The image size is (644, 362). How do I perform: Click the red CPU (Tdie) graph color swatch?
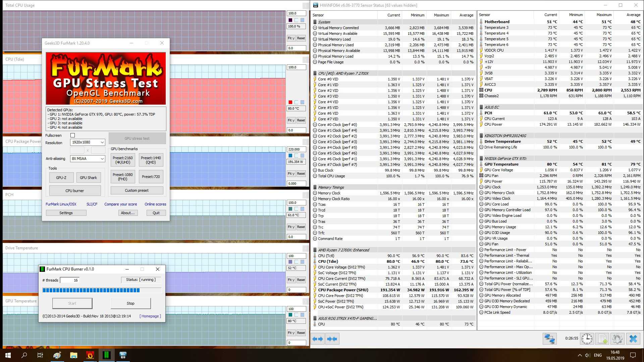coord(290,102)
